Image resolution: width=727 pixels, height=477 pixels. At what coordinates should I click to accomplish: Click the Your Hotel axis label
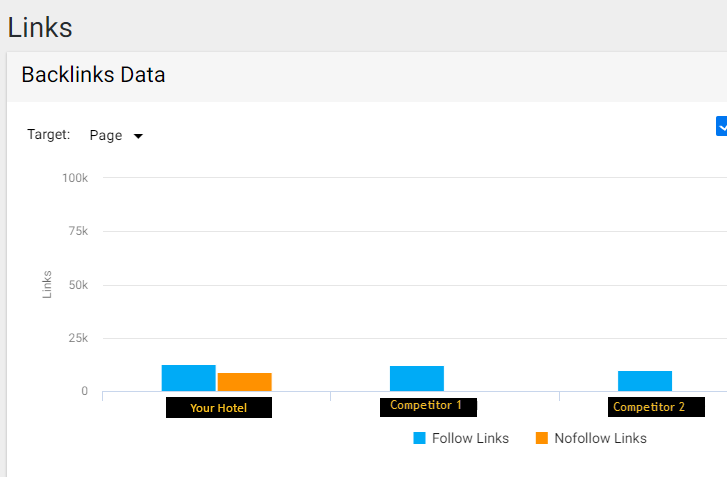tap(219, 407)
